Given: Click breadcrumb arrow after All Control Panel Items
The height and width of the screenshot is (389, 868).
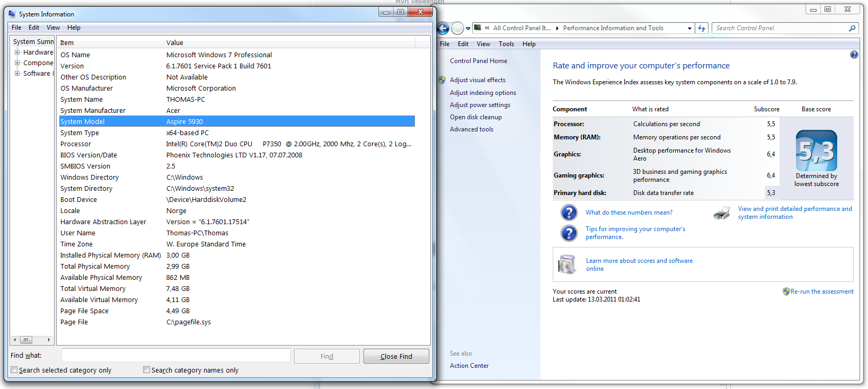Looking at the screenshot, I should click(557, 28).
